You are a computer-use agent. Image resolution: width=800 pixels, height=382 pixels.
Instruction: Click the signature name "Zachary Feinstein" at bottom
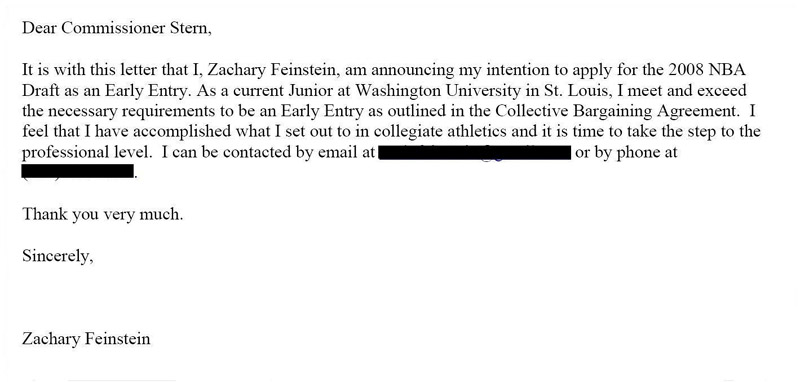pos(86,339)
